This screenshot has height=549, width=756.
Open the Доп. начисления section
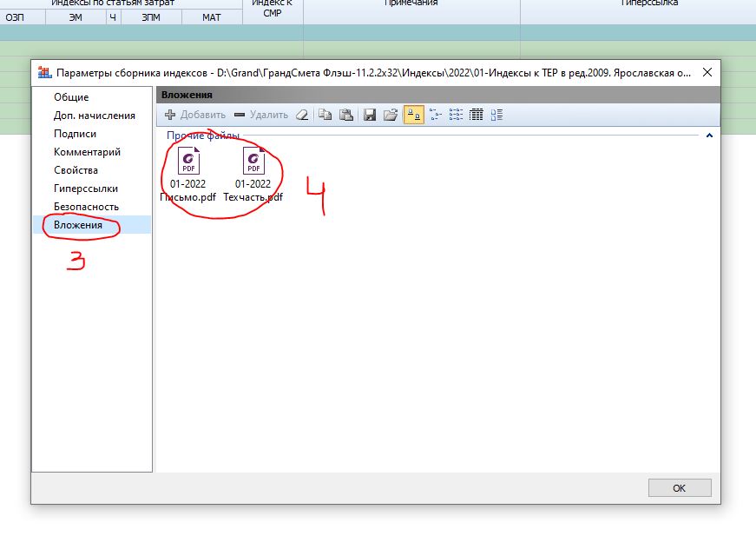point(94,116)
